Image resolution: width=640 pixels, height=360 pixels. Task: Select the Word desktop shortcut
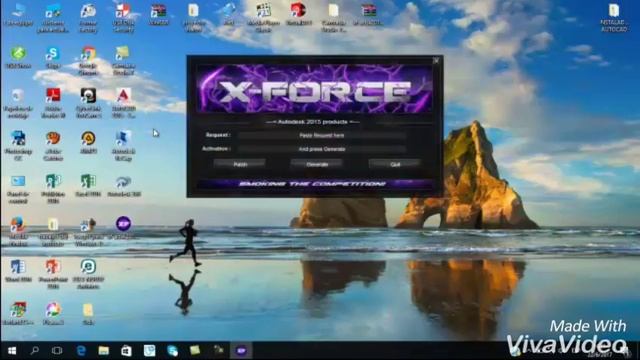[x=18, y=271]
